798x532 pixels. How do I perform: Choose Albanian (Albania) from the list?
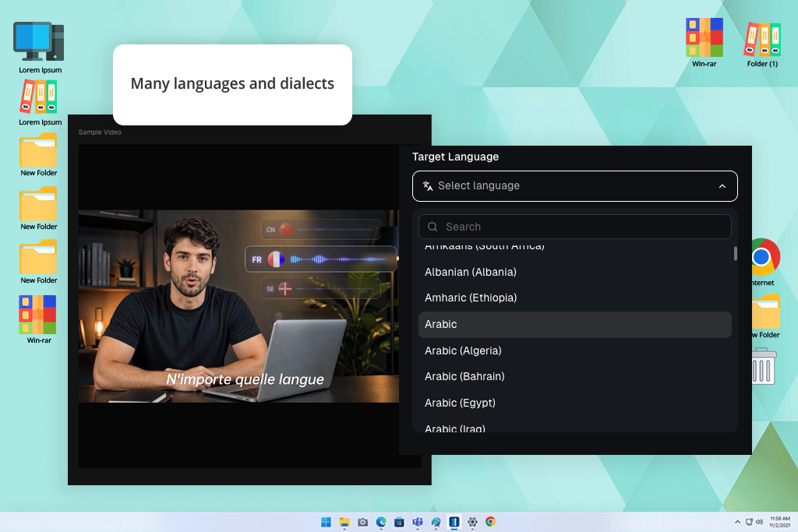click(574, 272)
